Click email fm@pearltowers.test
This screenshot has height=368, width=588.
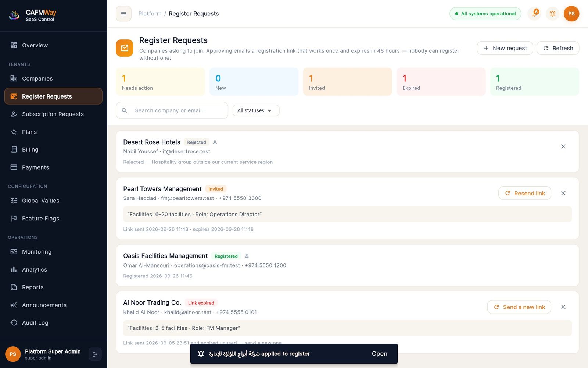(187, 198)
